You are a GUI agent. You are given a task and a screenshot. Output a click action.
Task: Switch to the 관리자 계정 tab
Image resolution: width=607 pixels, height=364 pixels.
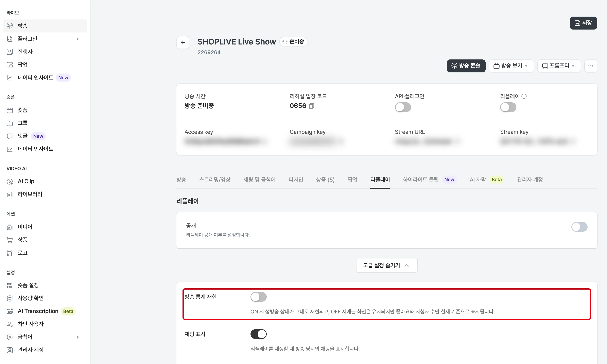pos(530,180)
